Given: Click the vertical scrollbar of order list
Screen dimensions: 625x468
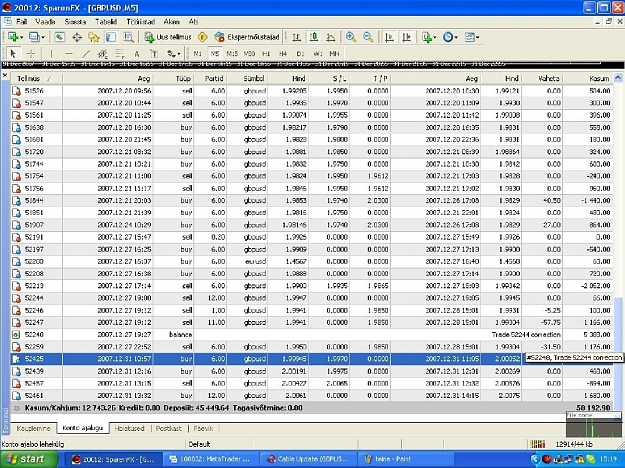Looking at the screenshot, I should point(618,239).
